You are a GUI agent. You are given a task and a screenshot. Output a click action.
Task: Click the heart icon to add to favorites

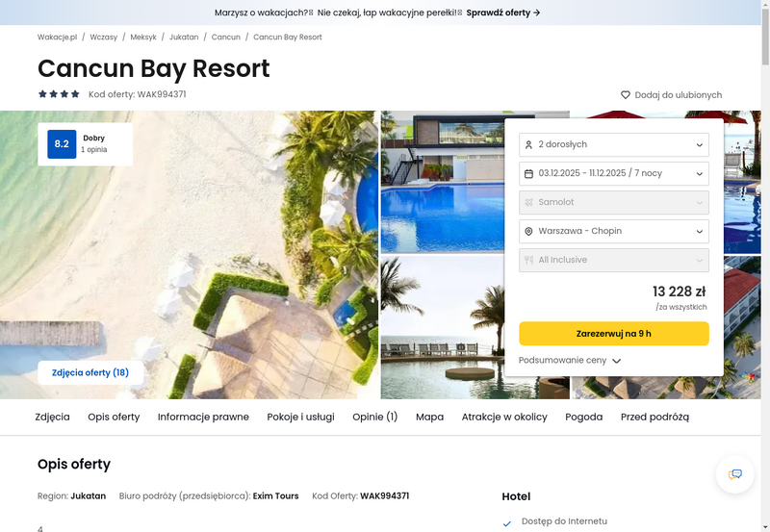(625, 94)
